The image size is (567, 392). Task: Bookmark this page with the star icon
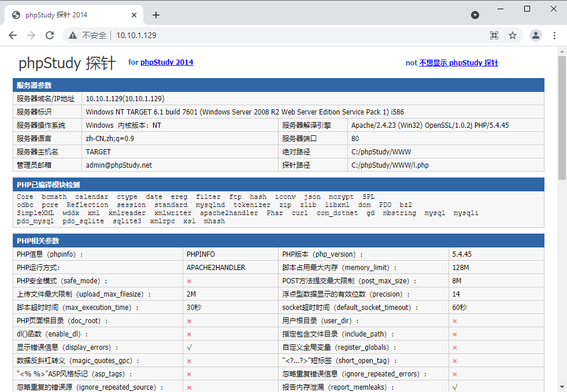[513, 35]
